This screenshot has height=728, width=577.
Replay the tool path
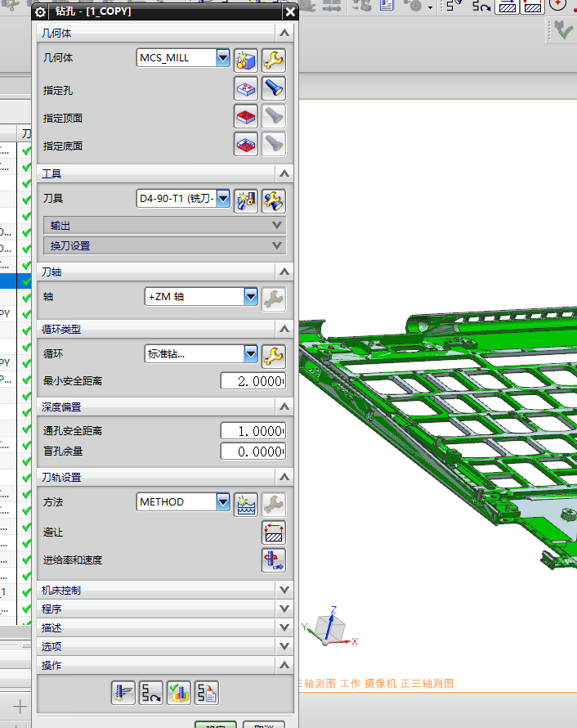(150, 693)
